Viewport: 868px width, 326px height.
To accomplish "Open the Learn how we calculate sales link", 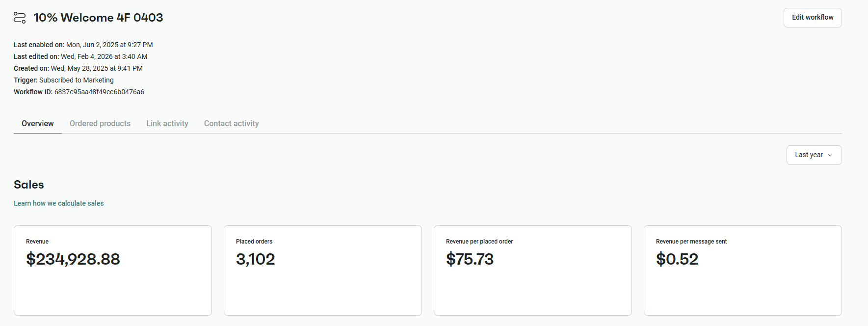I will [x=58, y=203].
